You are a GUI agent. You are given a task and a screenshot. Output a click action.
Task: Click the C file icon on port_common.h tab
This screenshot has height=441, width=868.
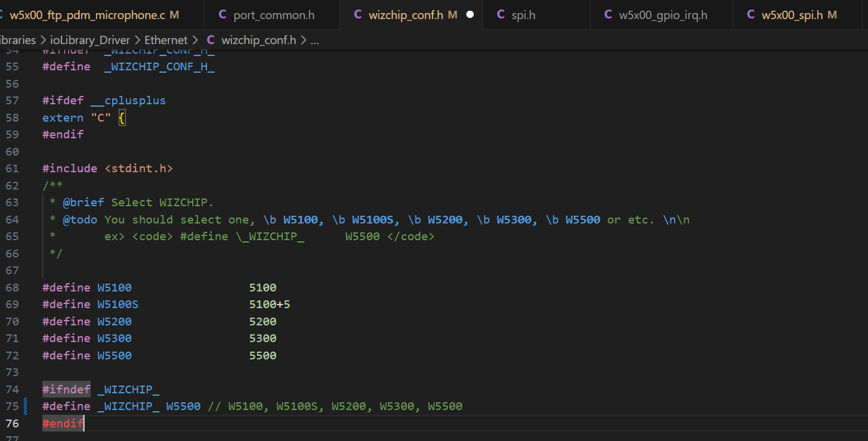223,15
